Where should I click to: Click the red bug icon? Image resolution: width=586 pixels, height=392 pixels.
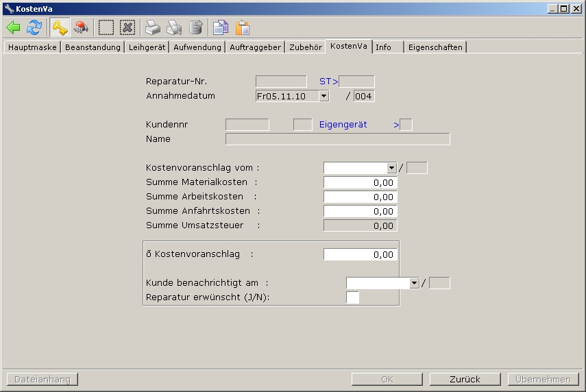[81, 27]
